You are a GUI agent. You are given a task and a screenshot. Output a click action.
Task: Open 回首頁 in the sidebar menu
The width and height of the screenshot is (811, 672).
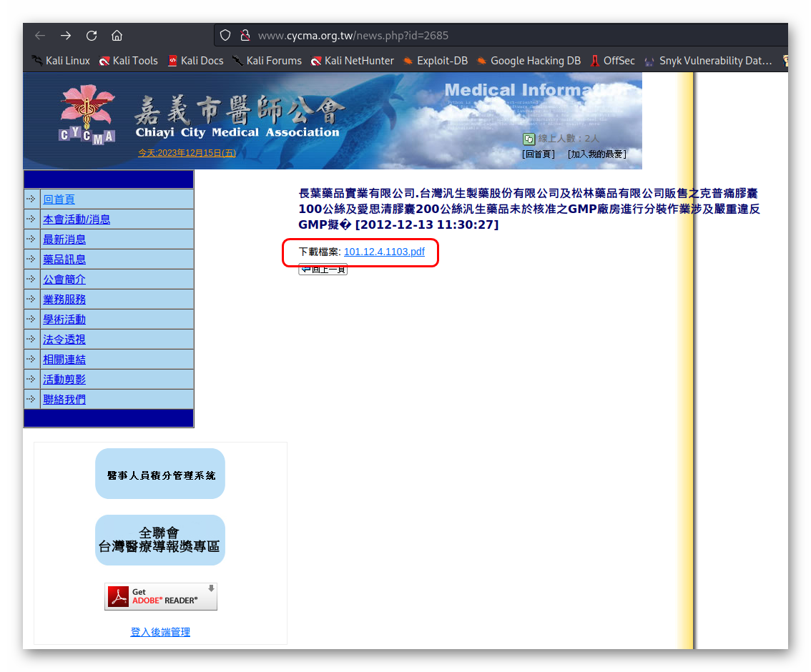tap(59, 199)
